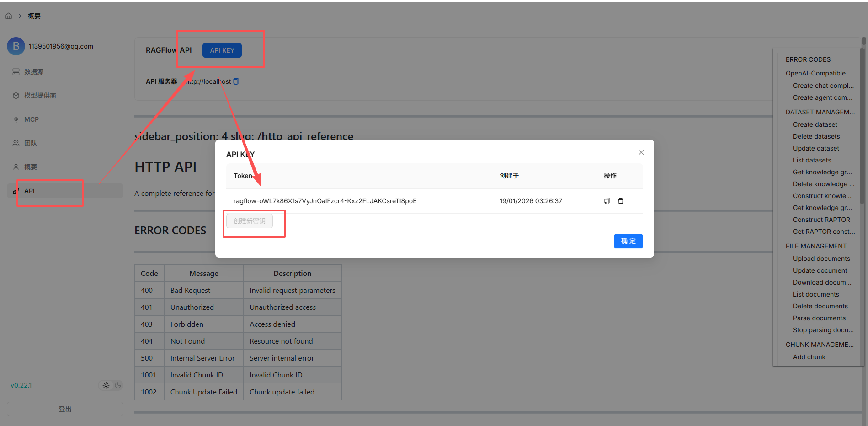Go to Create agent completion outline link
This screenshot has height=426, width=868.
pyautogui.click(x=823, y=97)
